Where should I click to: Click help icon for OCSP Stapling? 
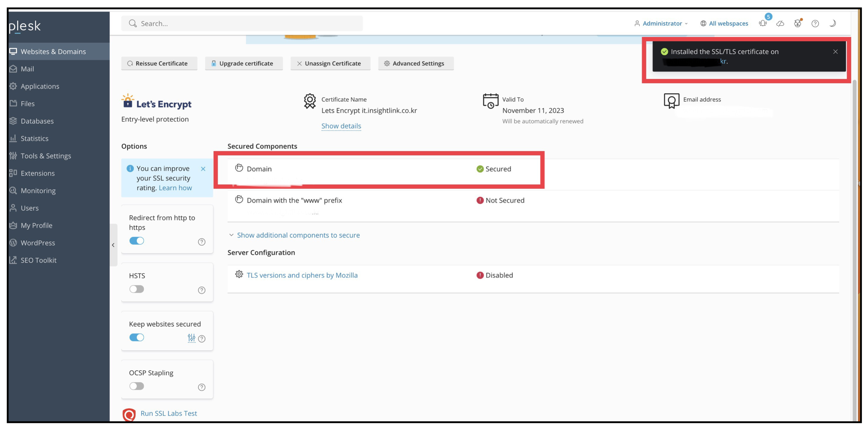point(202,387)
